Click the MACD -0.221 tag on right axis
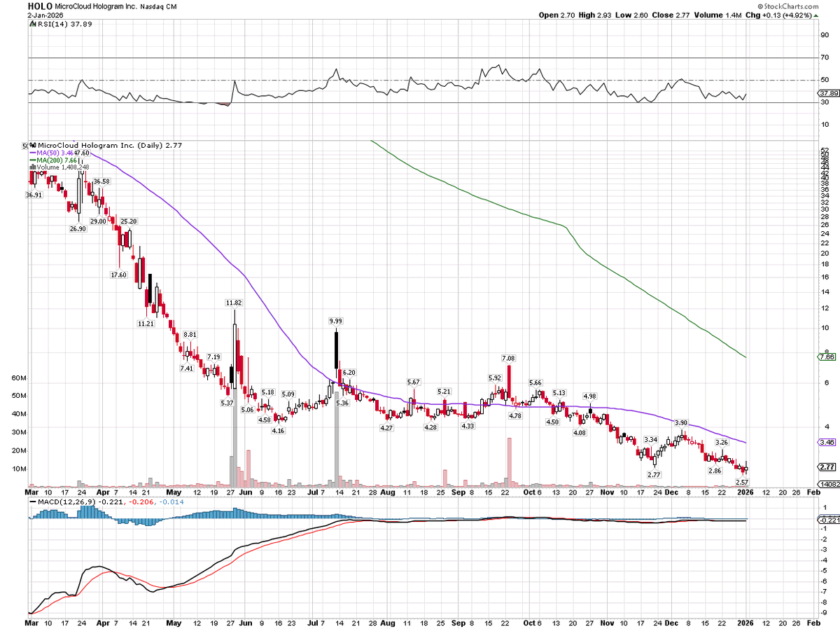This screenshot has height=629, width=840. click(827, 520)
